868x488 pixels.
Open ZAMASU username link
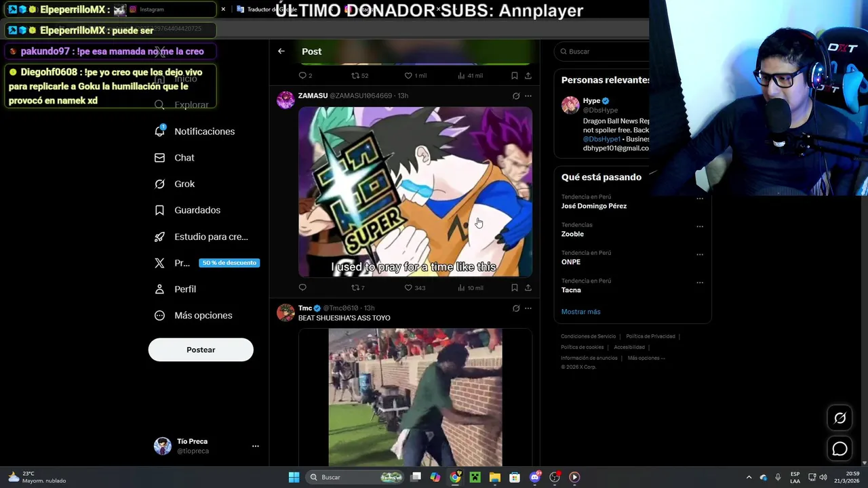coord(313,96)
